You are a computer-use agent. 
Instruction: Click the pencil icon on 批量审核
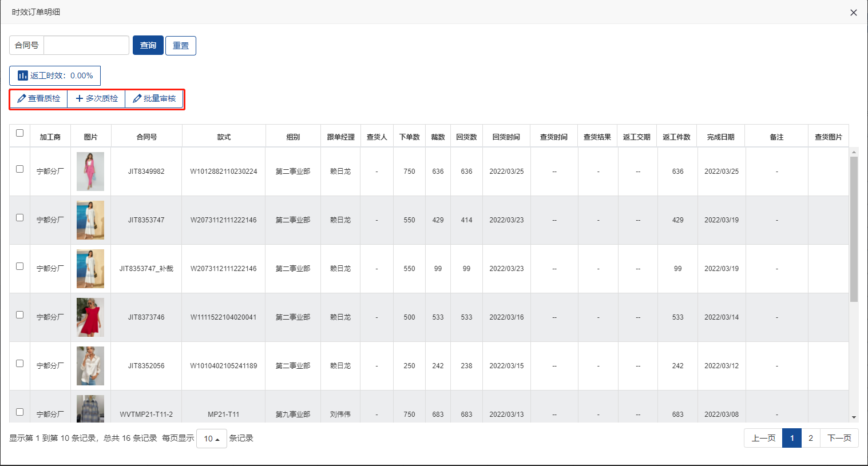pyautogui.click(x=137, y=98)
